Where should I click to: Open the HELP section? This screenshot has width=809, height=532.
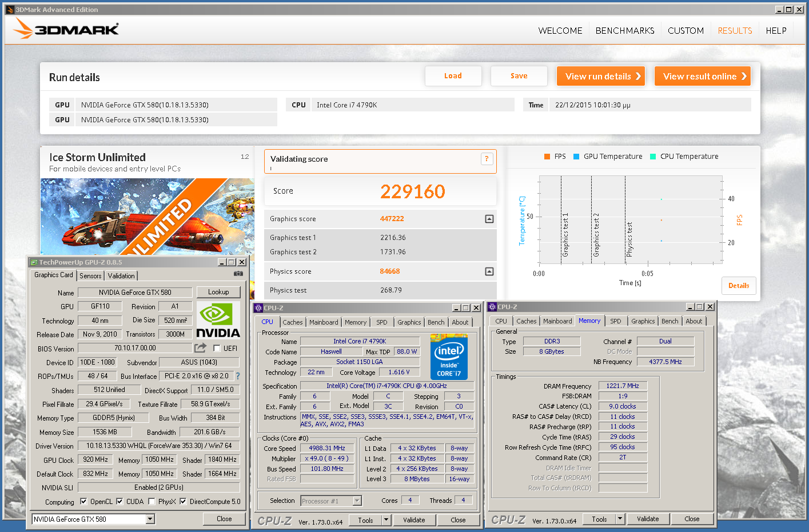pyautogui.click(x=776, y=31)
